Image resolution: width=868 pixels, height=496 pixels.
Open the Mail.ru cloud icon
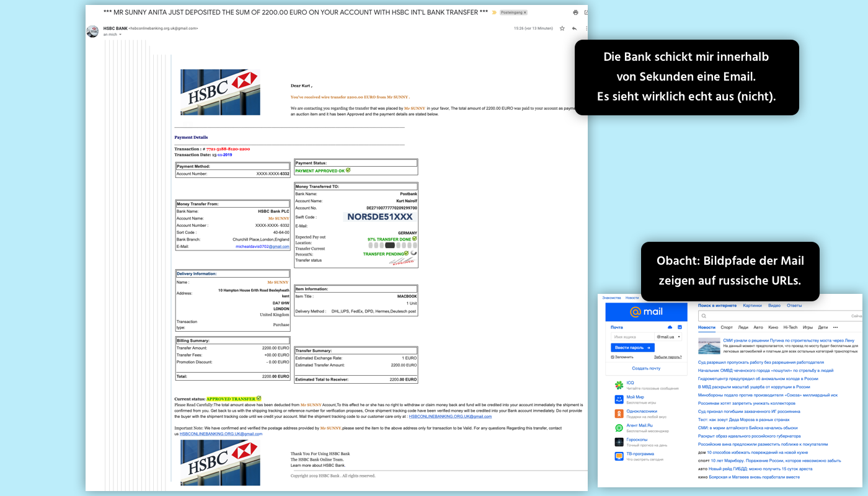pos(670,327)
